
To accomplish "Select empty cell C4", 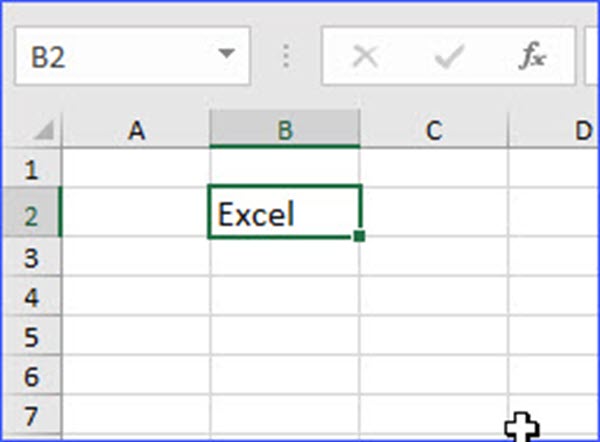I will (x=434, y=296).
